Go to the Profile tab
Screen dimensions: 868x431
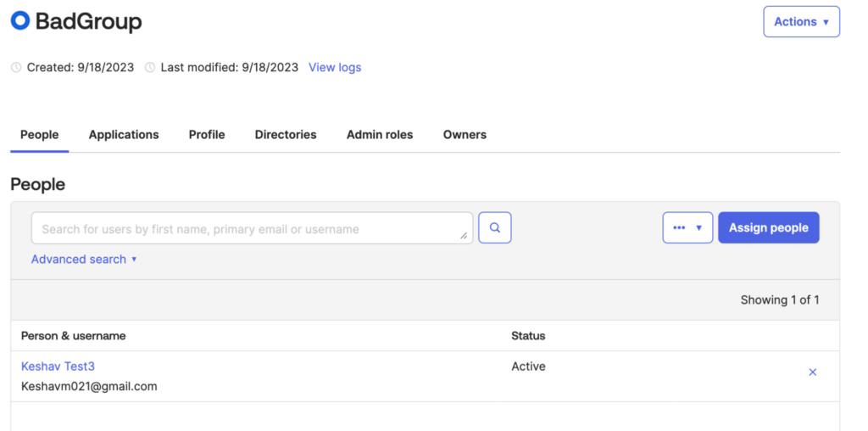click(x=207, y=135)
